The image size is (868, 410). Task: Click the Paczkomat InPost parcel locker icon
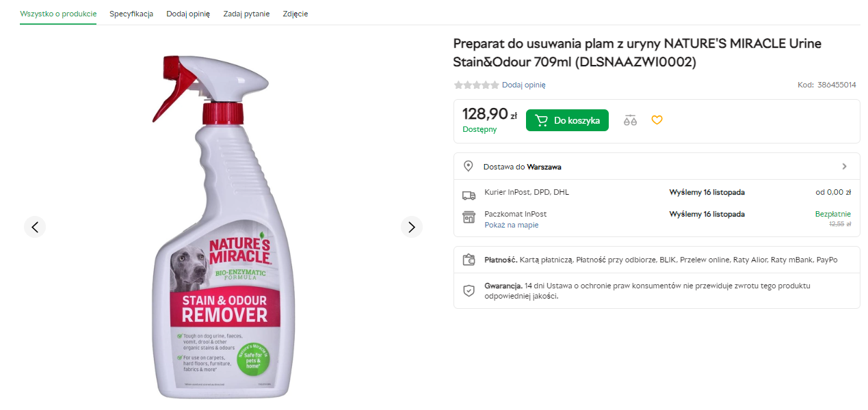coord(469,217)
